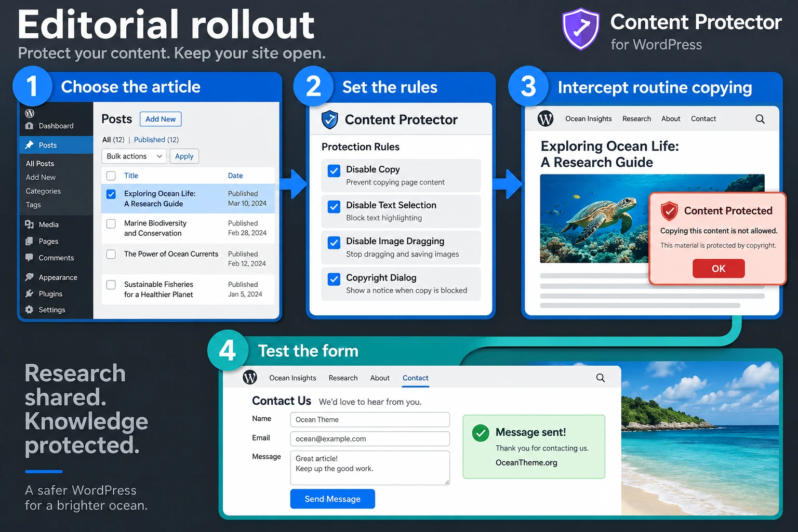Select the Contact tab on the Contact page
The image size is (798, 532).
(416, 378)
